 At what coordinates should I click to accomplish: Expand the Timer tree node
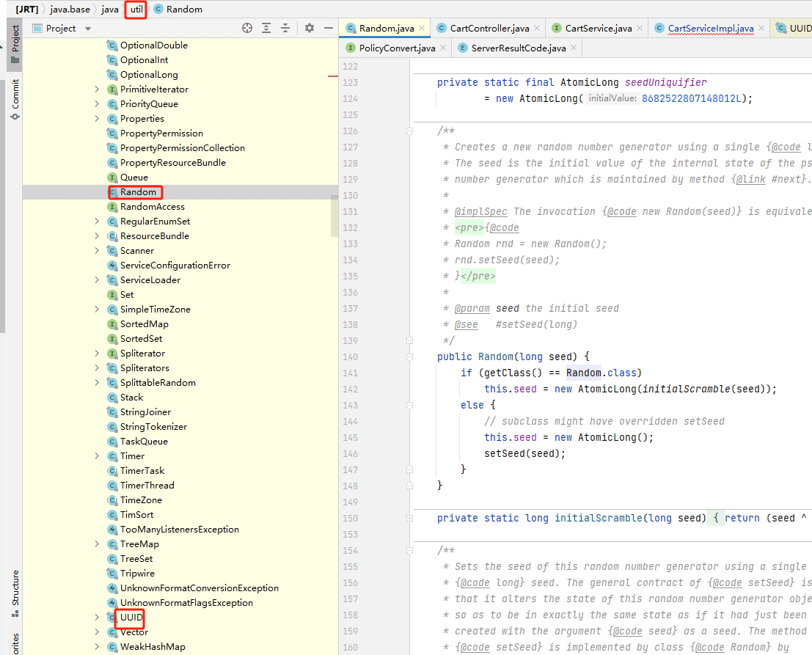point(97,455)
